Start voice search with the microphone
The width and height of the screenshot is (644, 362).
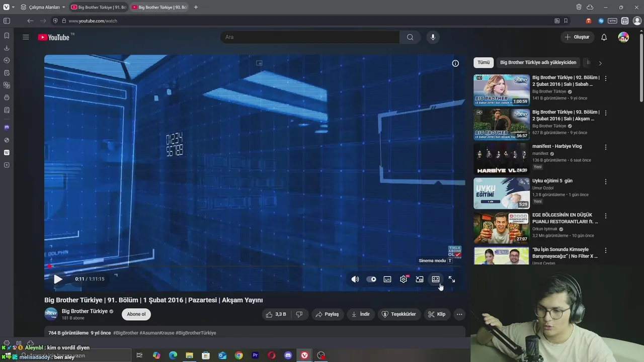tap(433, 37)
